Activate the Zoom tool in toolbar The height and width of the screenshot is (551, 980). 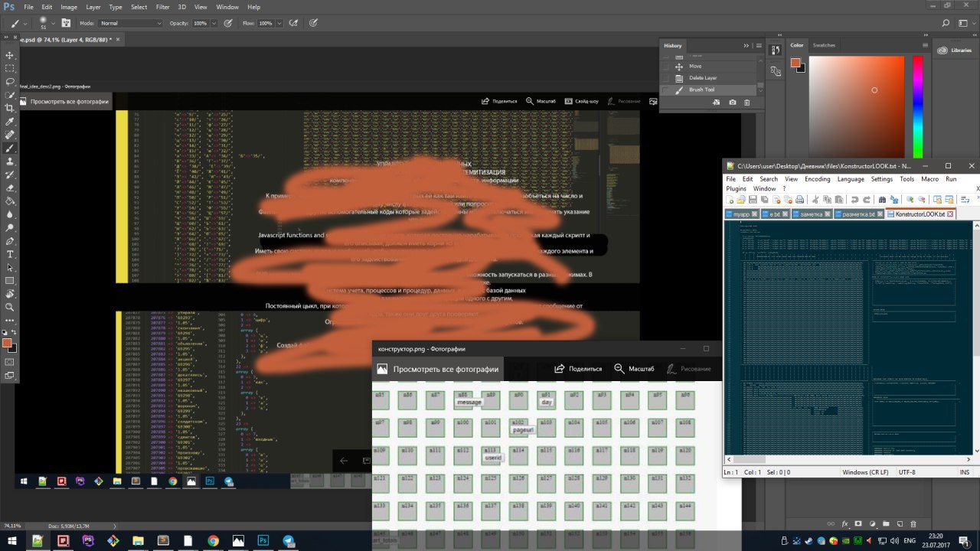click(10, 307)
